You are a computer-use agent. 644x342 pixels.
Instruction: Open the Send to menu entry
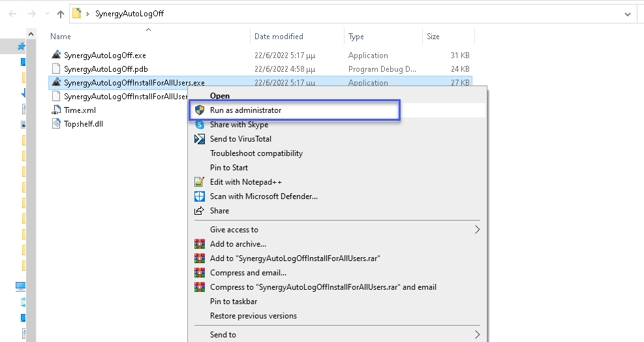[x=223, y=335]
